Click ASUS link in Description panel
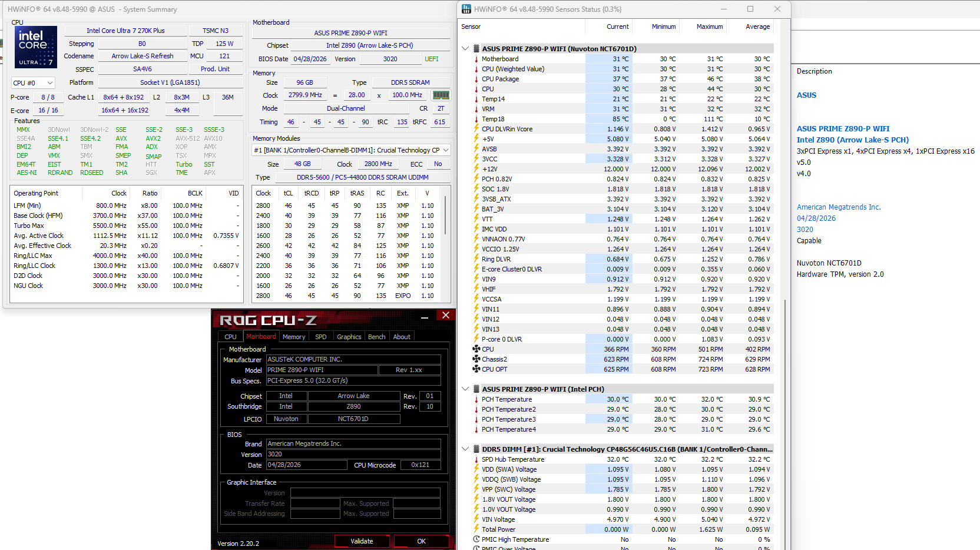 coord(806,95)
